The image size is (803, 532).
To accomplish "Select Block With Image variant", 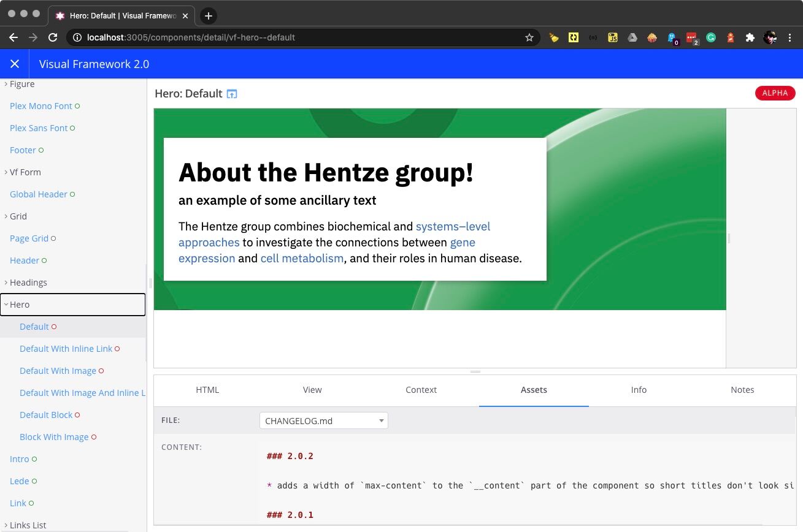I will coord(54,437).
